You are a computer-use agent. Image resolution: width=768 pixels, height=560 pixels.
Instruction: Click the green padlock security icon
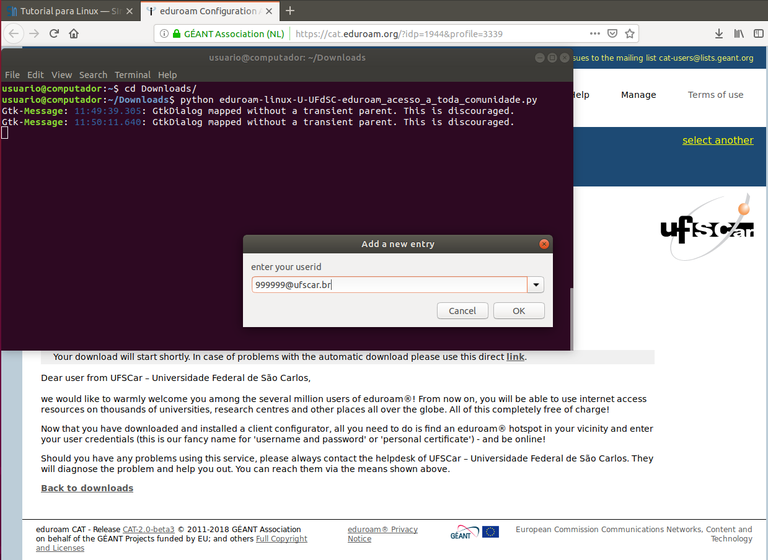[177, 33]
